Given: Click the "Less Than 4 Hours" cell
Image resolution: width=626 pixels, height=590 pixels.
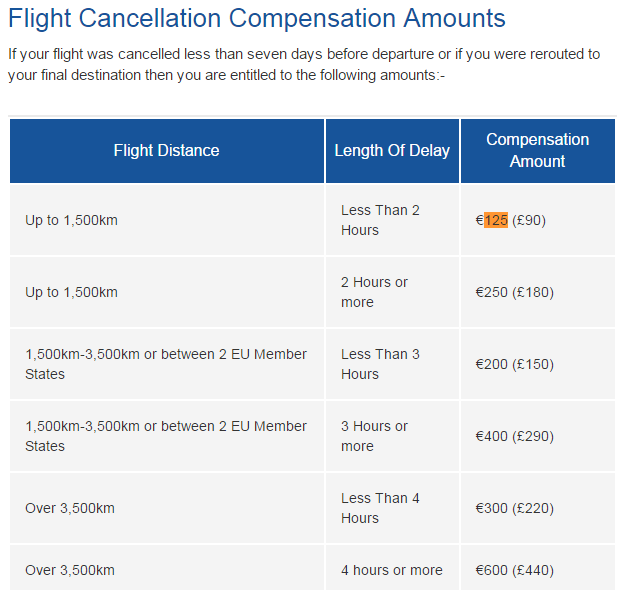Looking at the screenshot, I should [x=380, y=508].
